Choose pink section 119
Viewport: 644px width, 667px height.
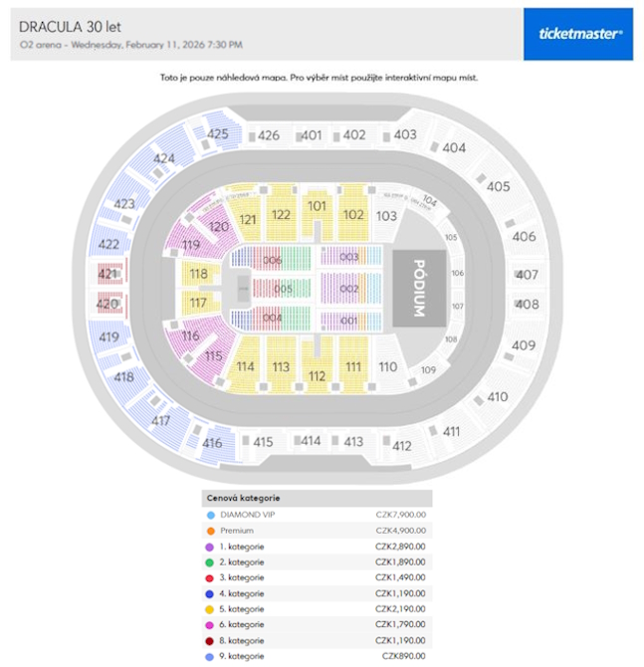(191, 244)
